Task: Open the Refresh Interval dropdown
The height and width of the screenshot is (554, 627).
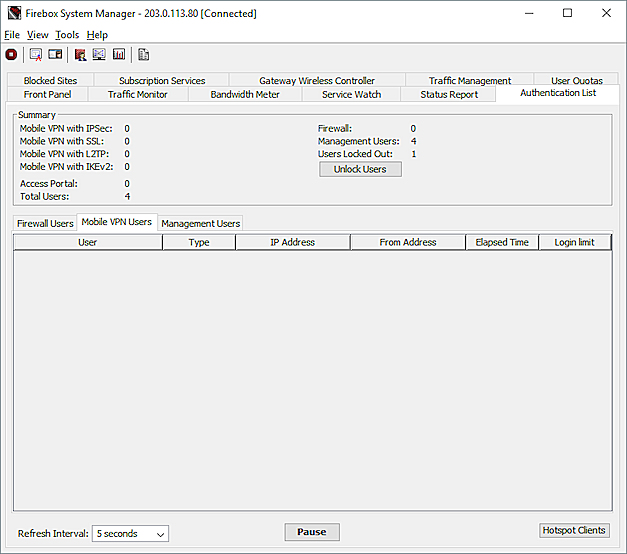Action: [x=130, y=534]
